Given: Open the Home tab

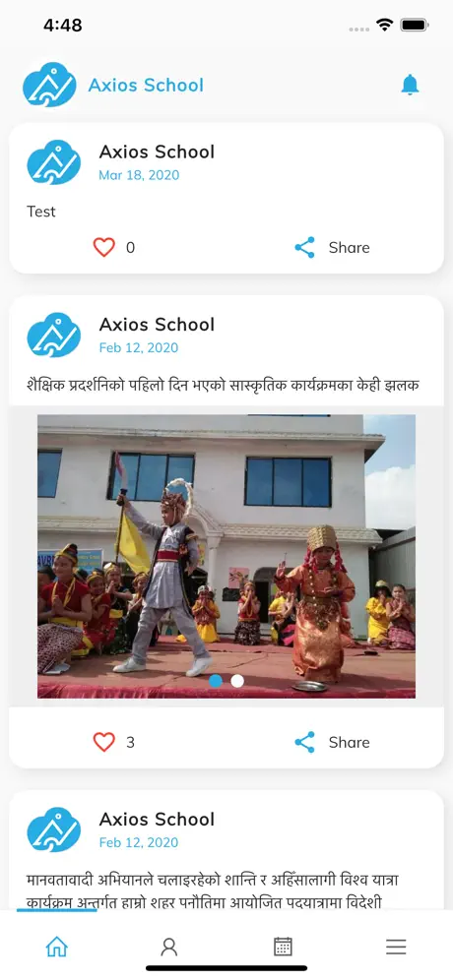Looking at the screenshot, I should click(56, 947).
